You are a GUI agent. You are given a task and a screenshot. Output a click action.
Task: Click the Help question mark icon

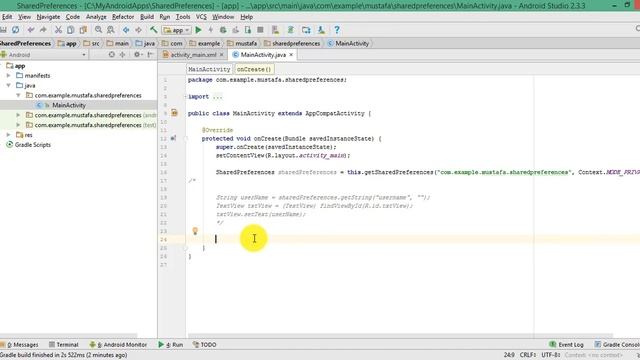(337, 30)
